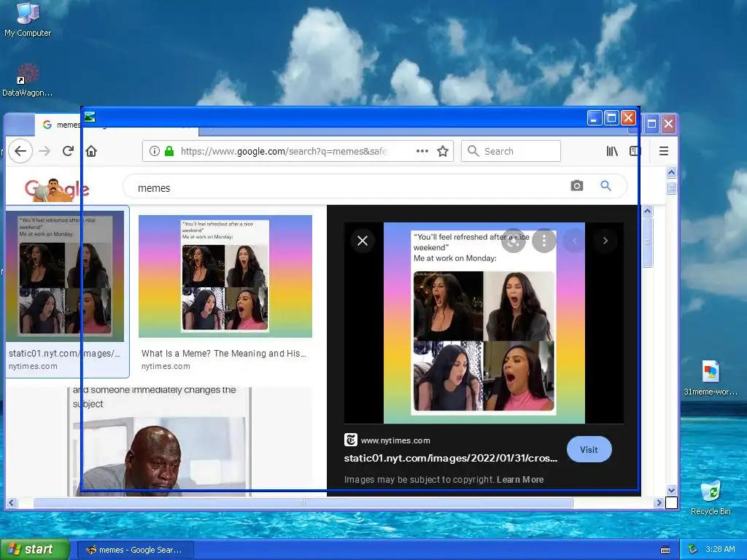Click the tray keyboard icon
Screen dimensions: 747x560
coord(665,550)
